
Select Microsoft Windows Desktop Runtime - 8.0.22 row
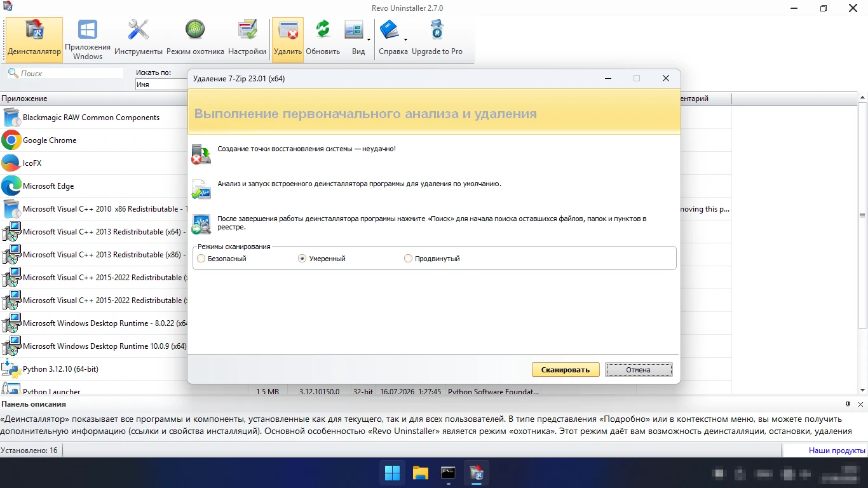click(x=94, y=323)
